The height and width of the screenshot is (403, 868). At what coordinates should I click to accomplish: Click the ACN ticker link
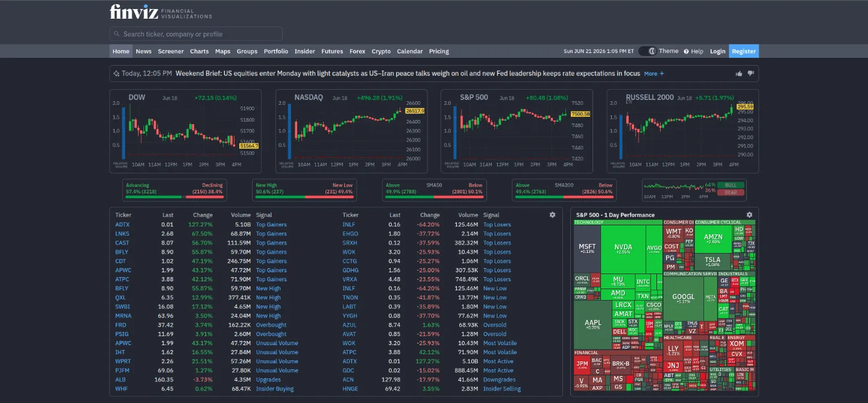(348, 380)
